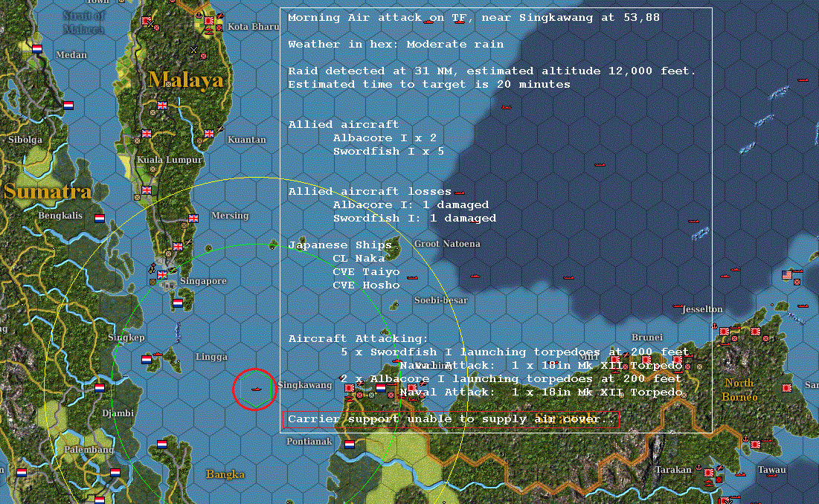Click the Kota Bharu map label
The height and width of the screenshot is (504, 819).
[x=254, y=27]
